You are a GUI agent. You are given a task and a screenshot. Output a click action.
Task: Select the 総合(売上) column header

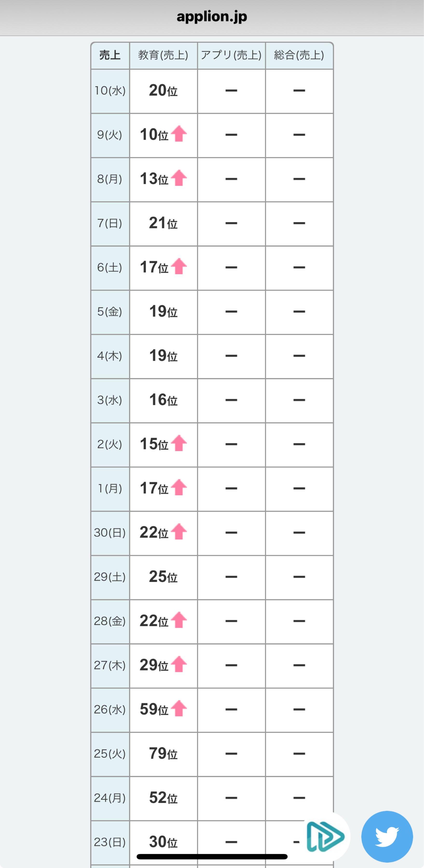click(299, 55)
